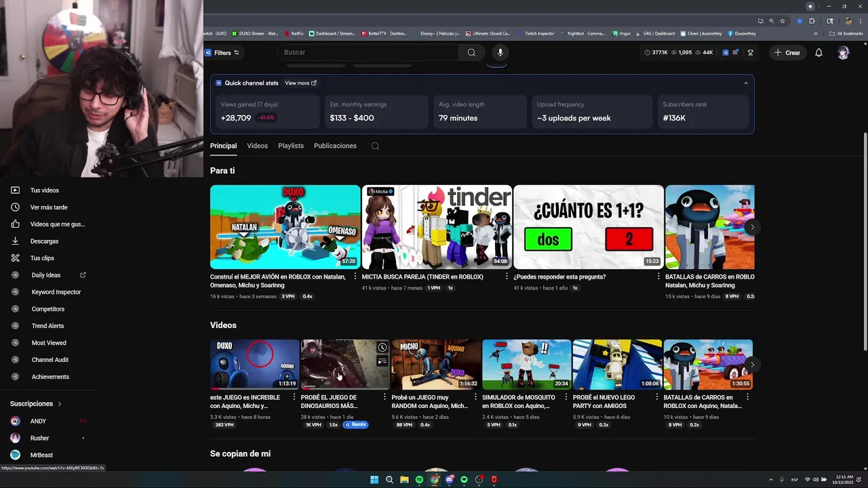868x488 pixels.
Task: Open the ¿CUÁNTO ES 1+1? thumbnail
Action: tap(589, 227)
